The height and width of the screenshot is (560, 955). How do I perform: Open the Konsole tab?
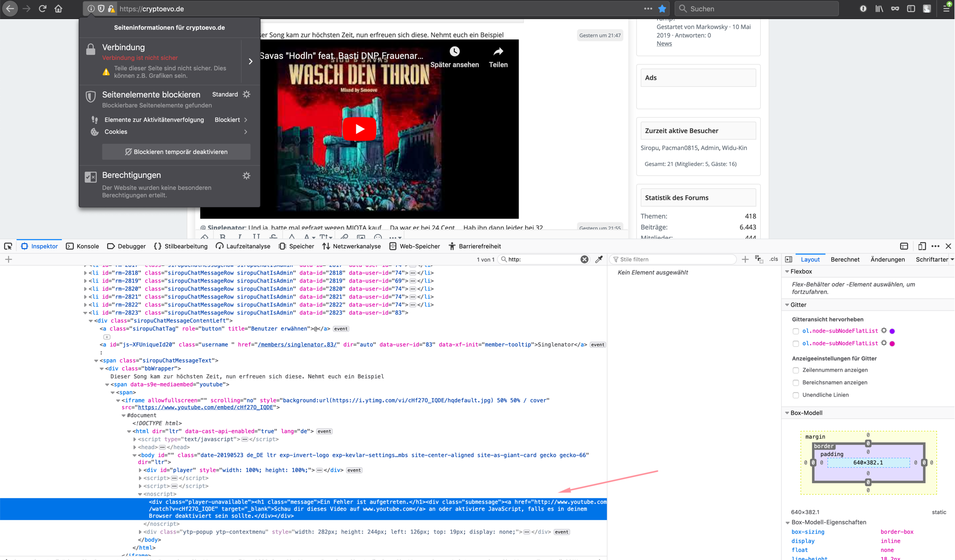[x=83, y=246]
